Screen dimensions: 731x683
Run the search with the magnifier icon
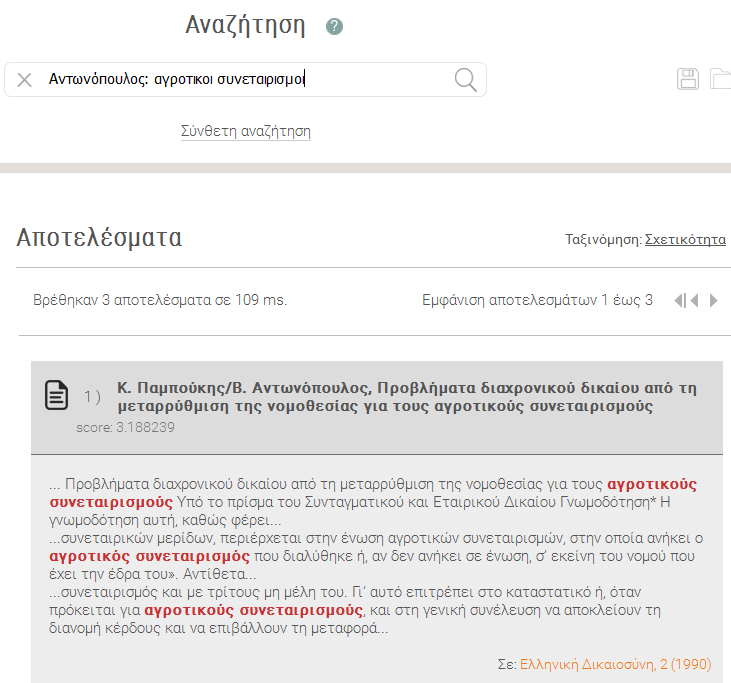(x=465, y=80)
